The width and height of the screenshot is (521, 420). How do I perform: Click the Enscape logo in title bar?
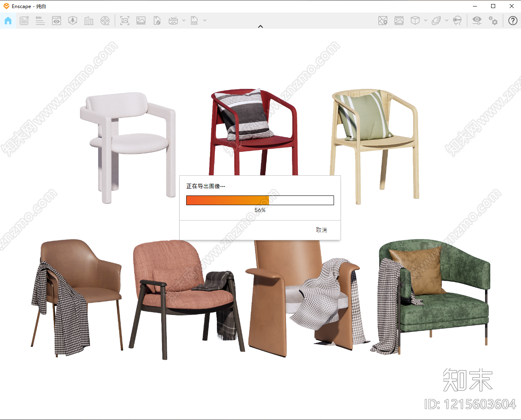[6, 6]
